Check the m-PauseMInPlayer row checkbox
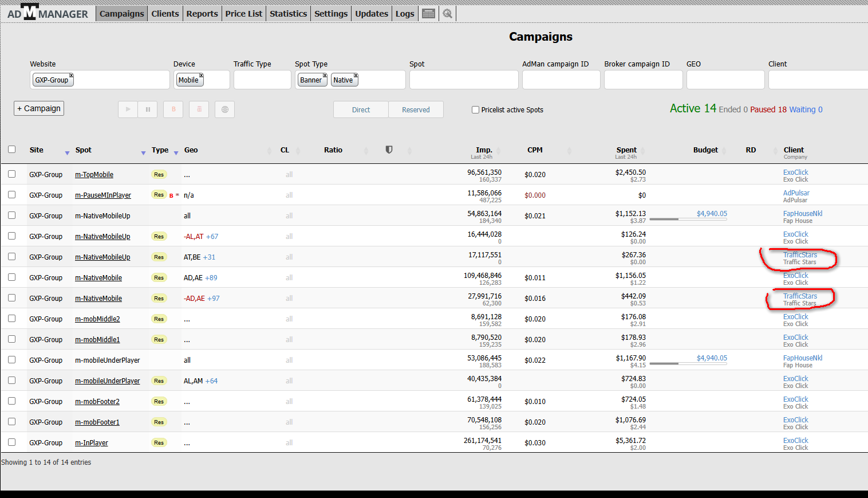This screenshot has width=868, height=498. [12, 195]
